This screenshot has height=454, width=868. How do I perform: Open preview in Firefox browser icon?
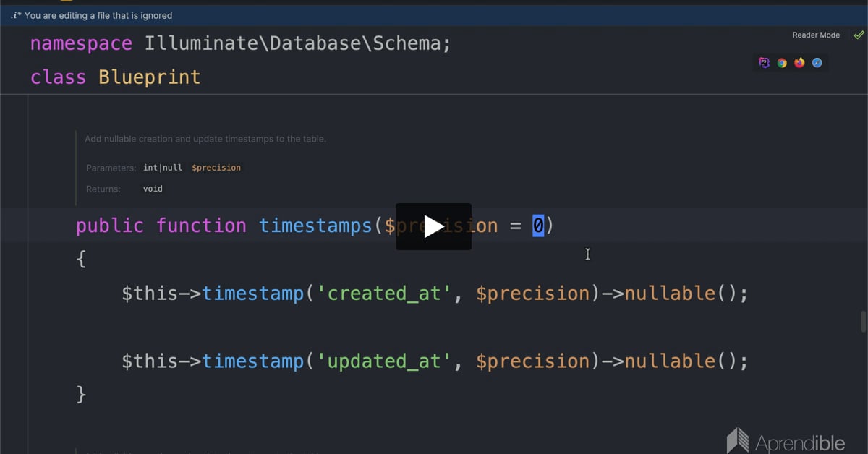[799, 63]
